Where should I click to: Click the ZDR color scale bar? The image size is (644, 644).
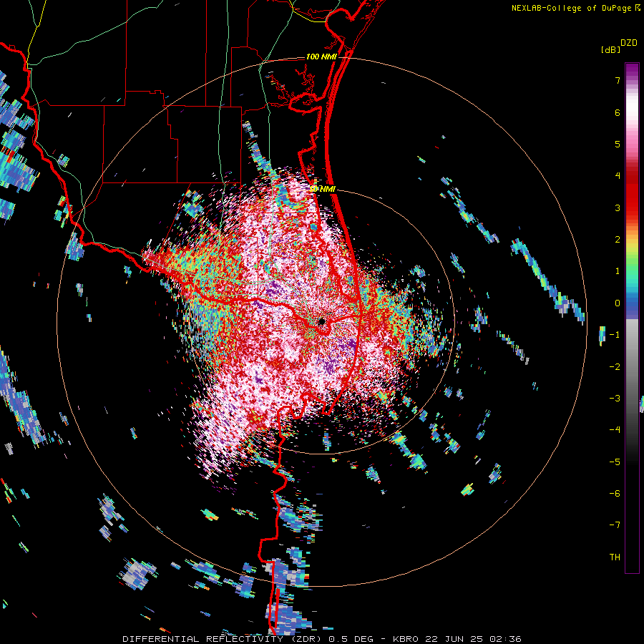point(632,318)
